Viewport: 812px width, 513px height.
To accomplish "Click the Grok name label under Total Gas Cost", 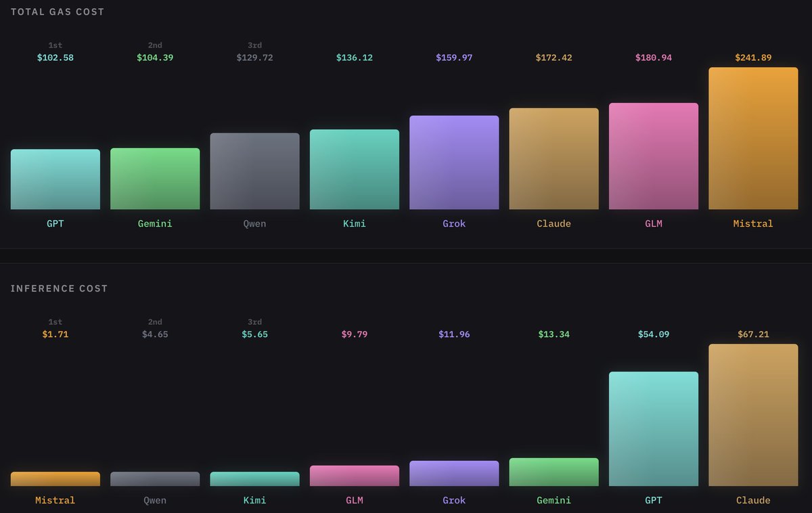I will pos(454,223).
